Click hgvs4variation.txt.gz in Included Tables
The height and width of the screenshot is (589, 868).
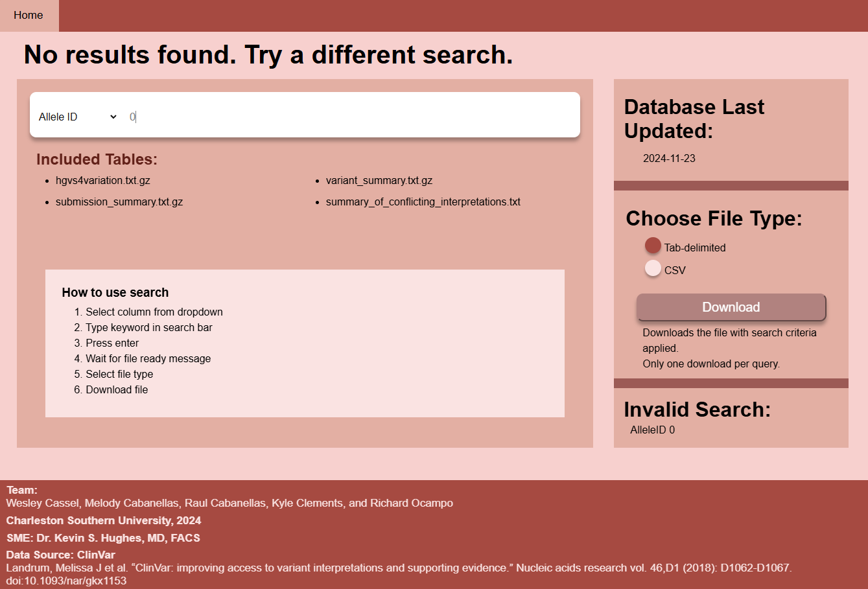(x=102, y=180)
